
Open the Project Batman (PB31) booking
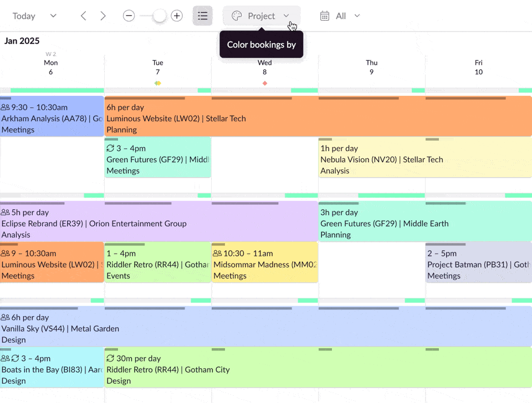pyautogui.click(x=479, y=262)
